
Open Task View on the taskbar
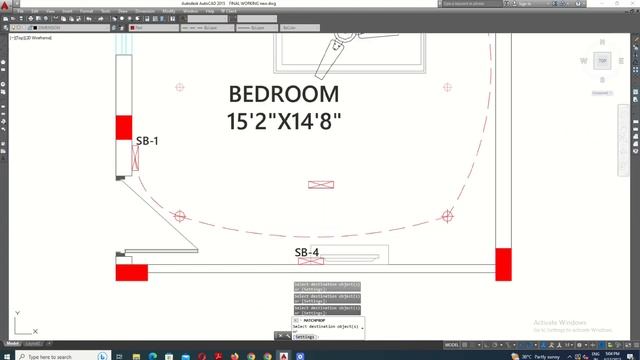coord(119,356)
